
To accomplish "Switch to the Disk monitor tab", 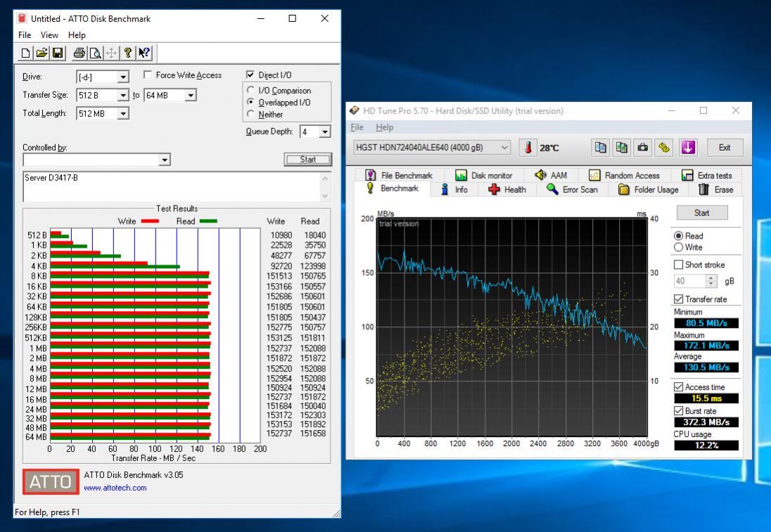I will pyautogui.click(x=484, y=175).
